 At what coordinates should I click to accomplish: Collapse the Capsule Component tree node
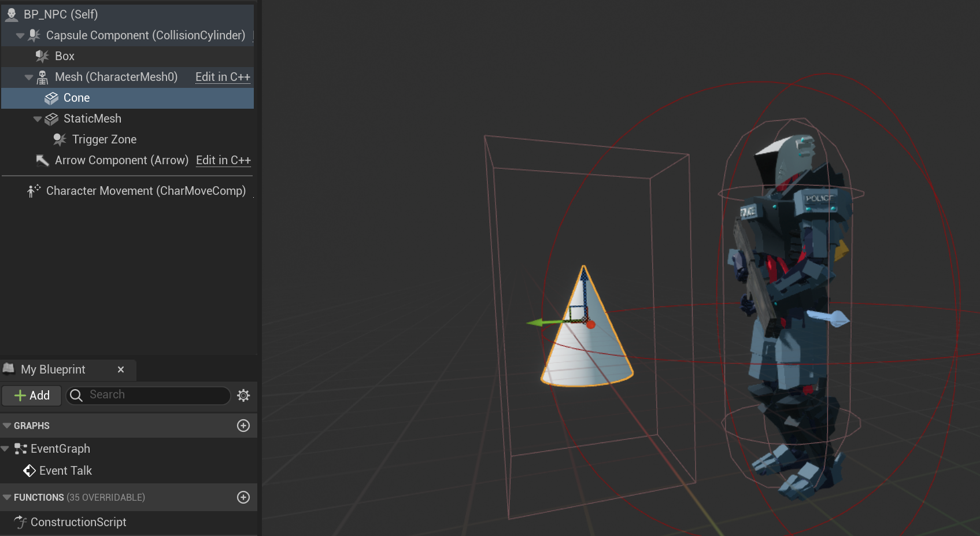coord(20,35)
